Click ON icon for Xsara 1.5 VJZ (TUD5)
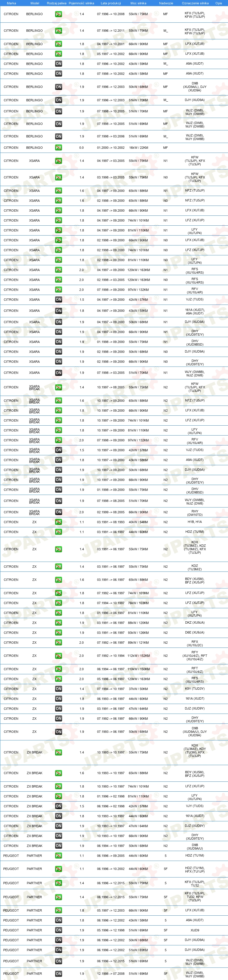The image size is (228, 980). (58, 300)
